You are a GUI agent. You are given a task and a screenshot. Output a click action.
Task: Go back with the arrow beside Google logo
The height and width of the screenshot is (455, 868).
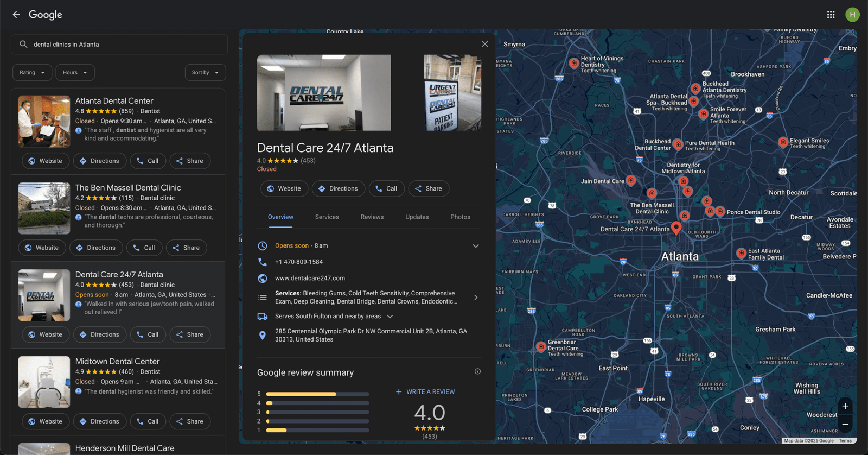point(16,15)
